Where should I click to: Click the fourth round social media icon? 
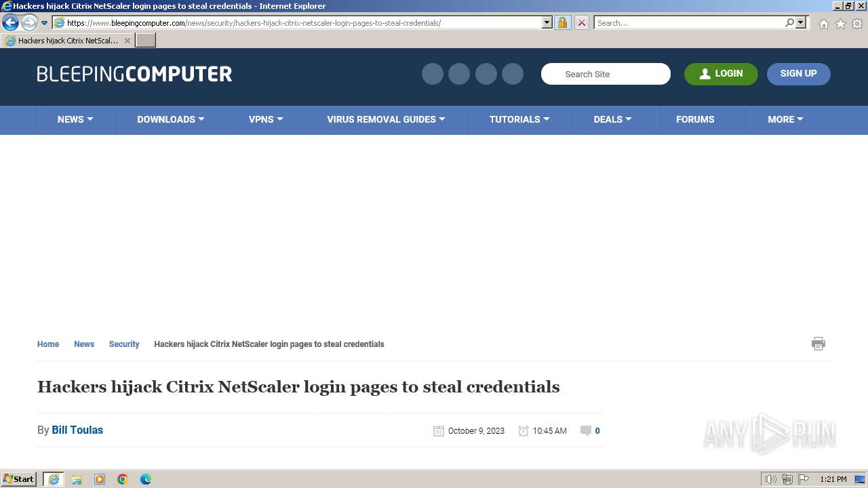click(513, 74)
